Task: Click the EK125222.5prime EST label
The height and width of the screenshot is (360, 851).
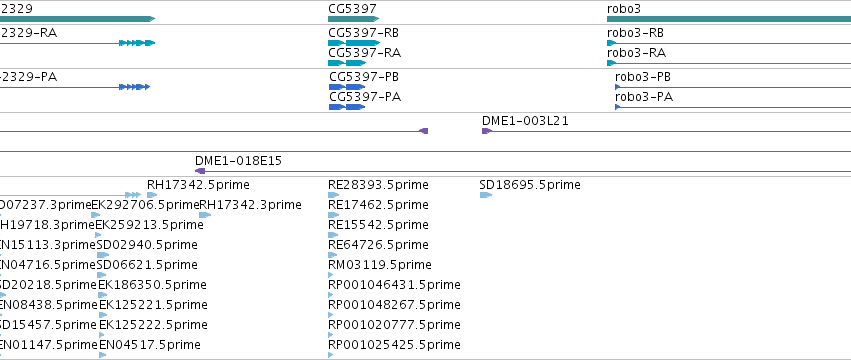Action: point(154,325)
